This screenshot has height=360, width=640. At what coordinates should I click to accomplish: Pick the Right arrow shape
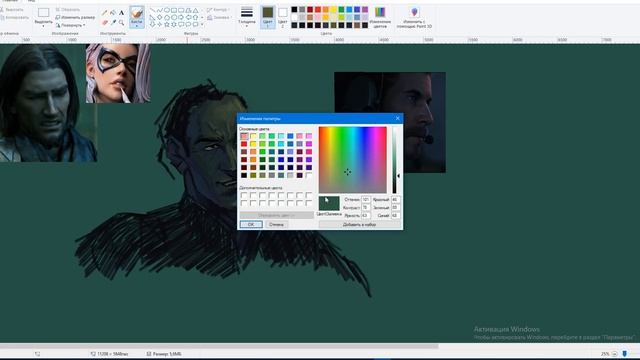pos(181,17)
